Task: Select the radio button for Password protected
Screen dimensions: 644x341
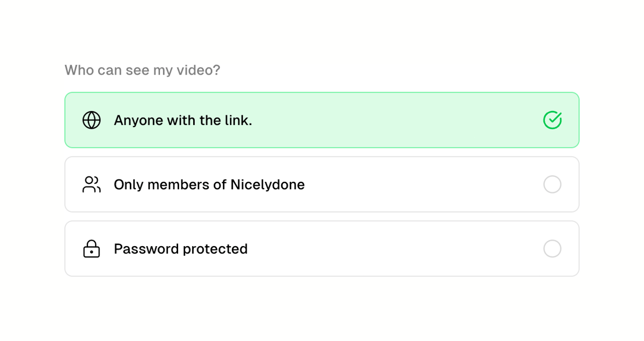Action: [553, 248]
